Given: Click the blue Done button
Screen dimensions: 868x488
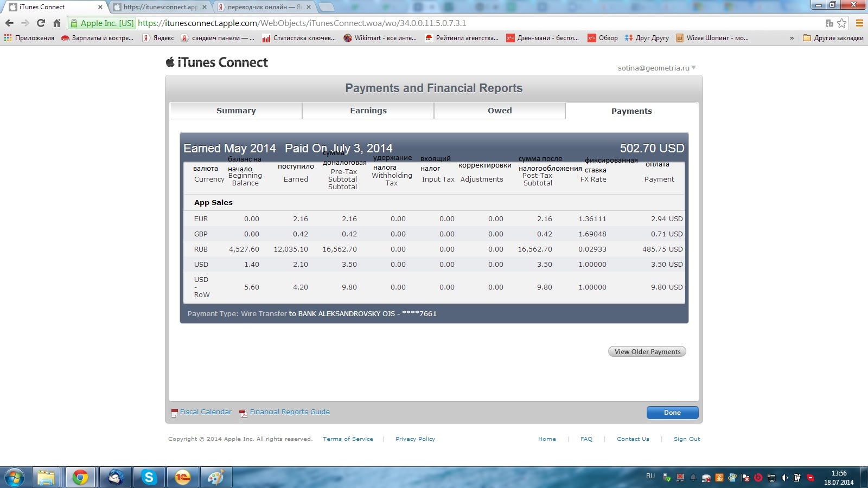Looking at the screenshot, I should (672, 413).
